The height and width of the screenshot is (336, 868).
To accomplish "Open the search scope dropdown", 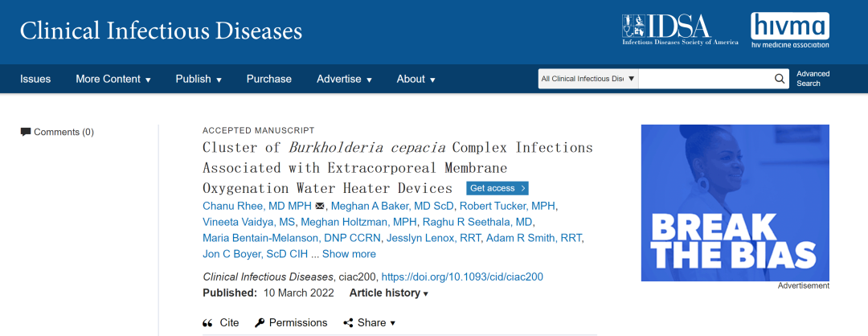I will click(588, 79).
